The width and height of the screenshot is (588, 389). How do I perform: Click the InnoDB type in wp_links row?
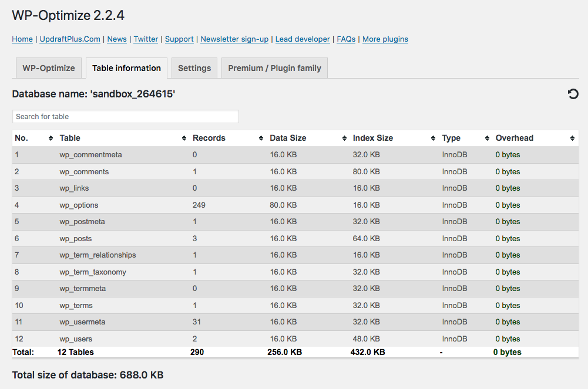[455, 188]
